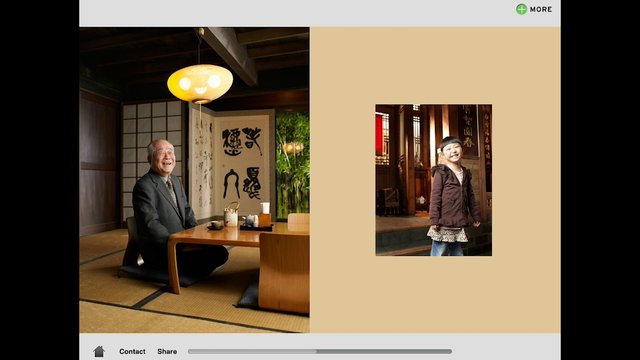
Task: Click the girl's brown jacket in small photo
Action: click(452, 197)
